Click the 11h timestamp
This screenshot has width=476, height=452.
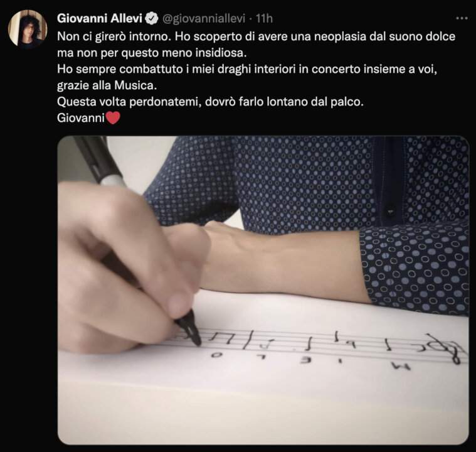point(264,19)
